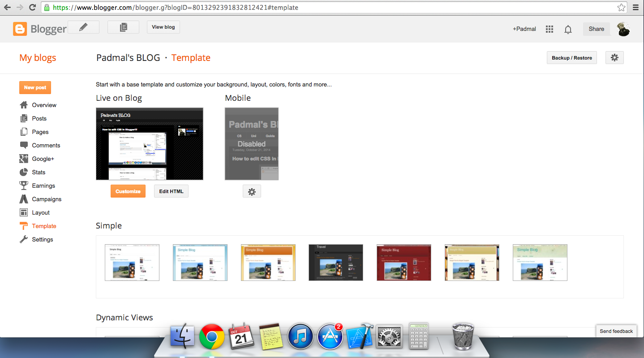Click the settings gear next to Backup / Restore

[x=614, y=57]
